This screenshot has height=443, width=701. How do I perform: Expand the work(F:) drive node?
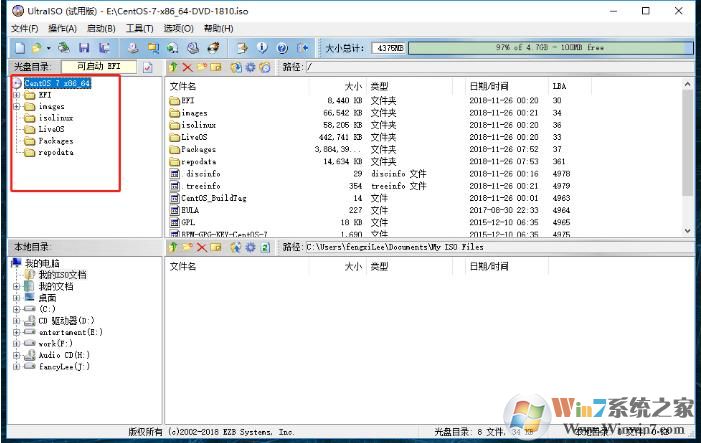[x=16, y=343]
